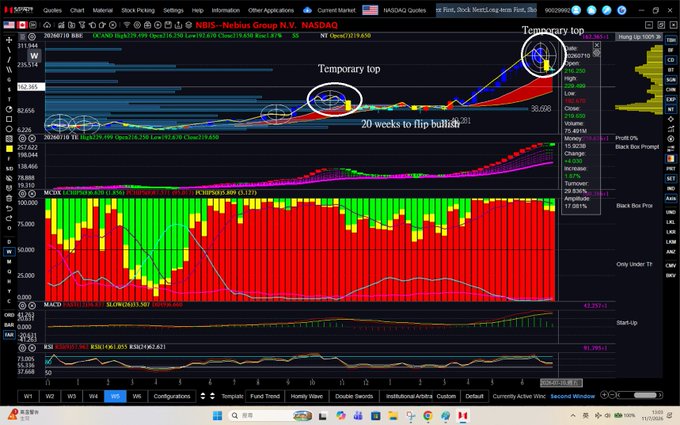Click the ANZ button in right sidebar

671,252
